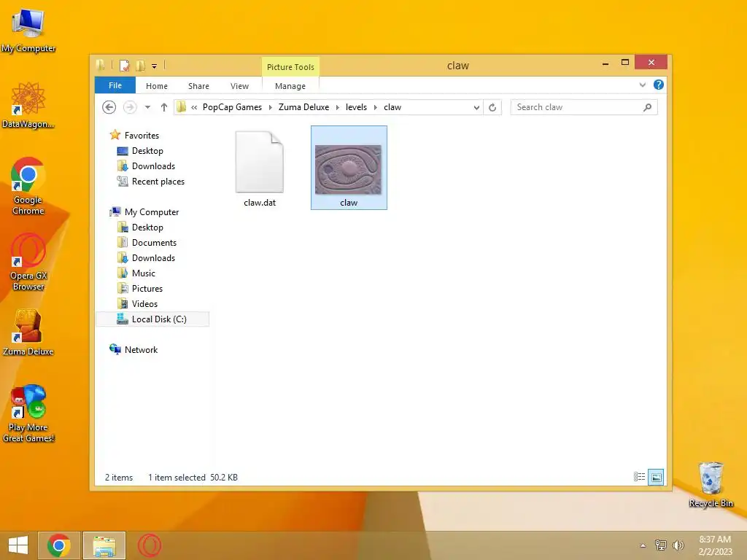Screen dimensions: 747x560
Task: Click the New folder quick access icon
Action: pos(141,66)
